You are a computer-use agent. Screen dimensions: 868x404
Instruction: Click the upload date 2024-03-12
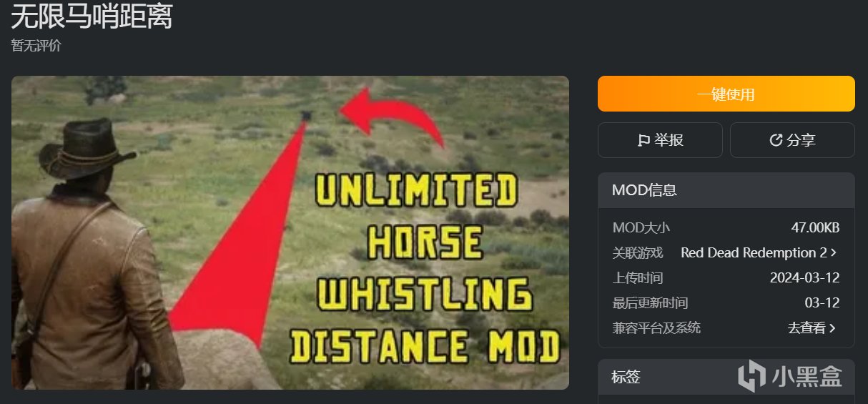(804, 278)
